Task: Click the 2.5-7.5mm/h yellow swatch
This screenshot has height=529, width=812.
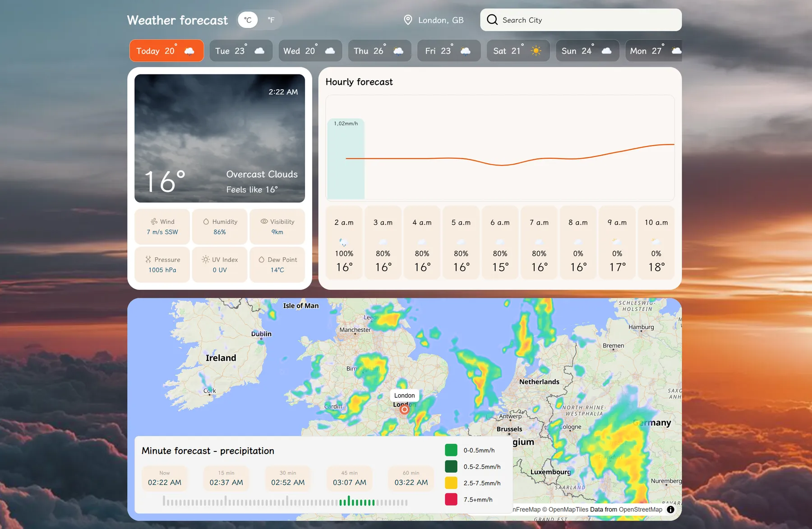Action: 451,483
